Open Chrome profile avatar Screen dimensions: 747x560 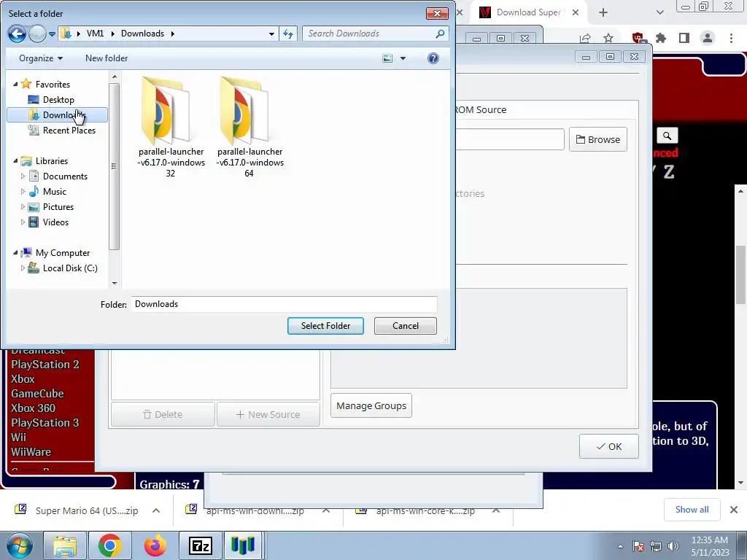click(708, 38)
